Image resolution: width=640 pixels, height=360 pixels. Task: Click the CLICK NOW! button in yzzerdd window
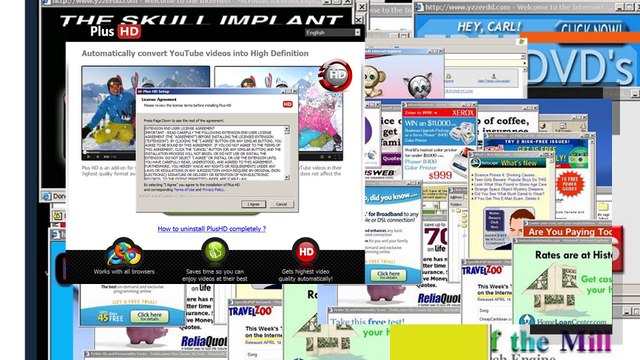[591, 28]
